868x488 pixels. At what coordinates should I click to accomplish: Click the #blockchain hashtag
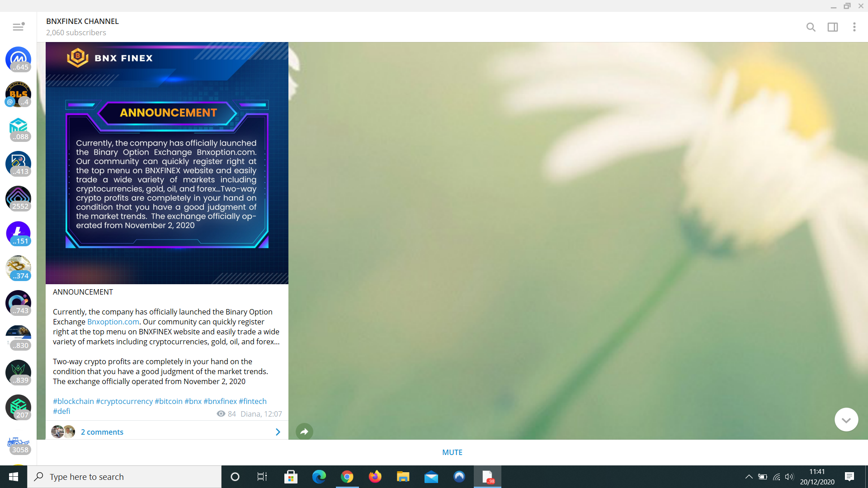point(73,401)
